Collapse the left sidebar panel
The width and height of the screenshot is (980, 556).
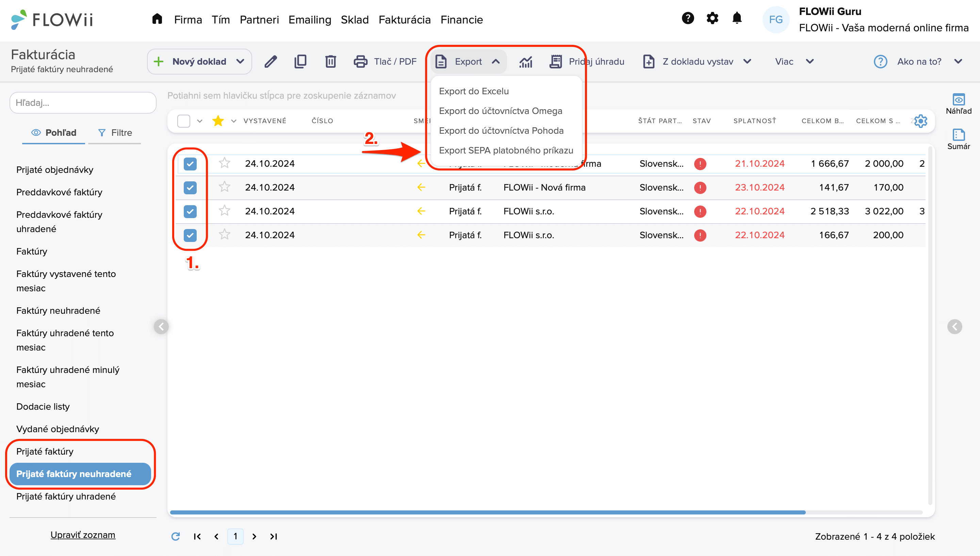click(x=161, y=327)
